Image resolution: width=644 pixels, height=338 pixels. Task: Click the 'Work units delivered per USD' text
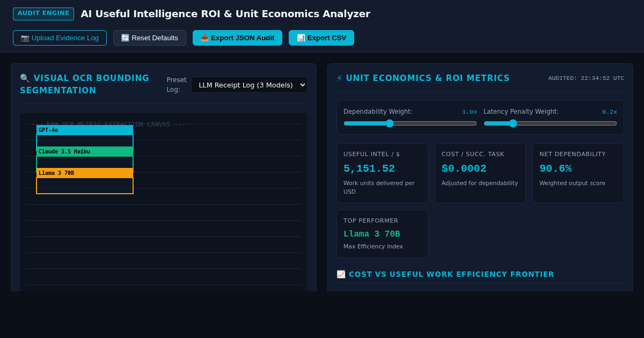point(379,187)
